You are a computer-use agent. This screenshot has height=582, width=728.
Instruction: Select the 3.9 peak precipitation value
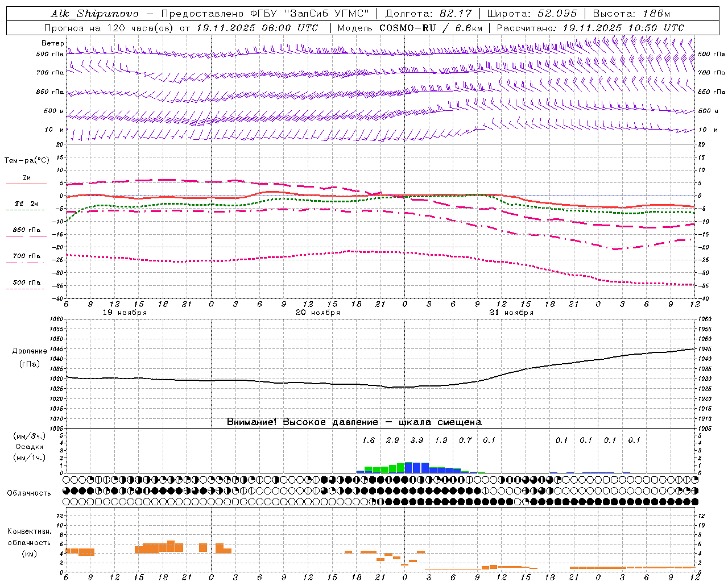click(417, 440)
